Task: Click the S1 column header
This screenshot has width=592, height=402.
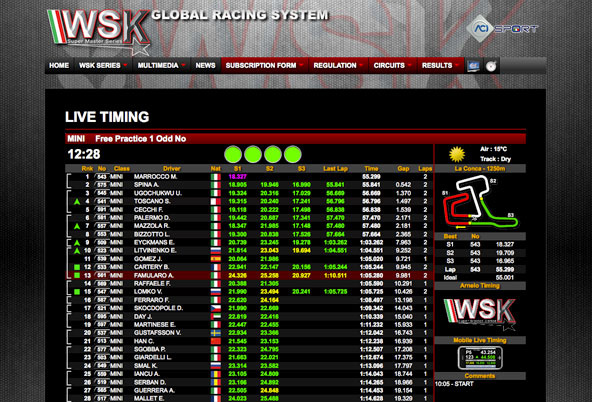Action: click(x=237, y=169)
